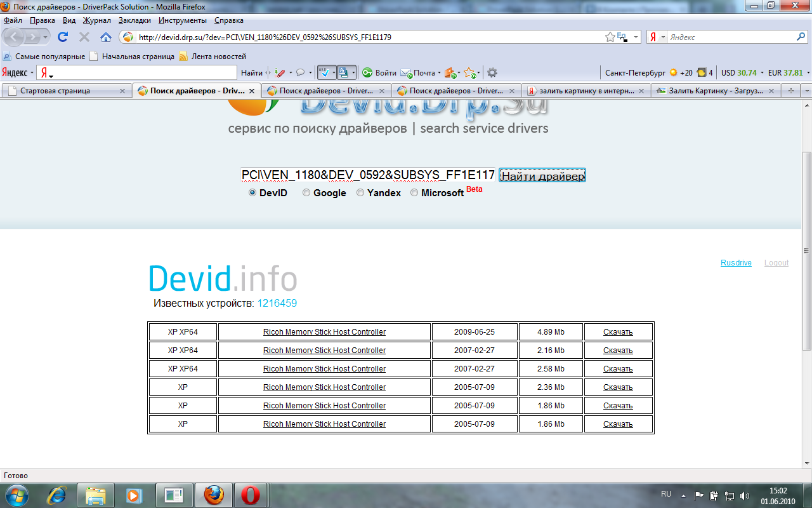Click the weather +20 indicator

[681, 73]
